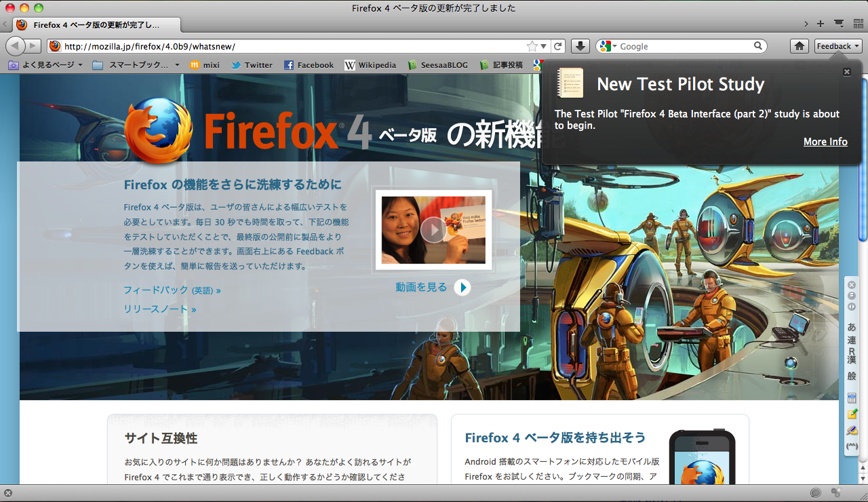Viewport: 868px width, 502px height.
Task: Open the 記事投稿 bookmark
Action: coord(501,65)
